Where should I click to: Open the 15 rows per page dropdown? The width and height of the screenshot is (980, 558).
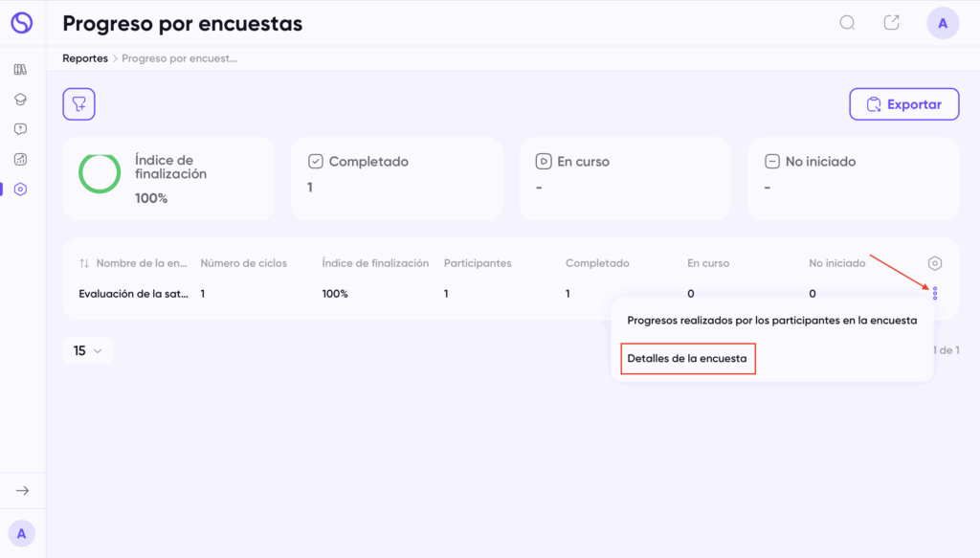click(x=87, y=350)
